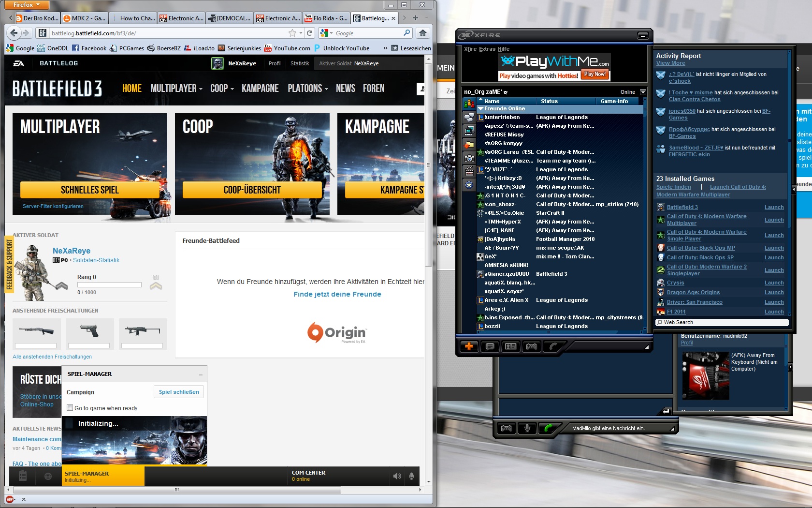Launch Battlefield 3 in Xfire games list
The width and height of the screenshot is (812, 508).
[774, 208]
